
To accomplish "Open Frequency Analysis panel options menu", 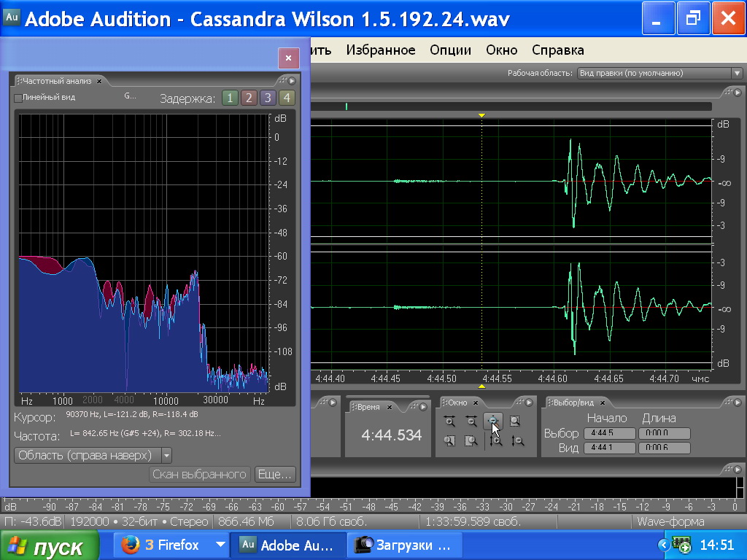I will point(292,81).
